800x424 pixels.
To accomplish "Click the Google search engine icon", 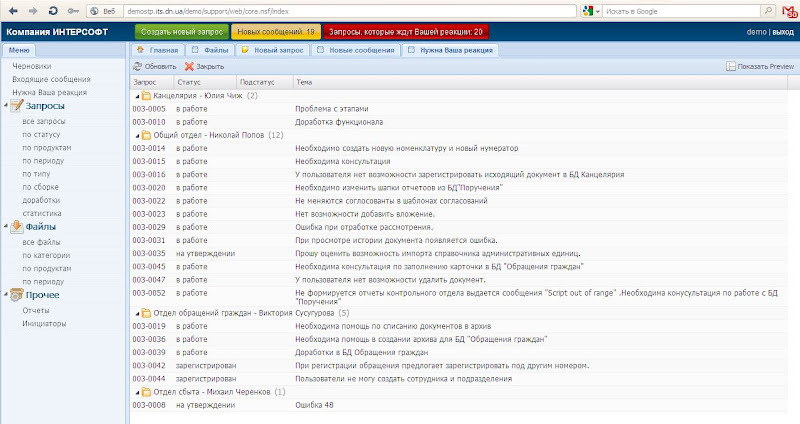I will (x=588, y=11).
